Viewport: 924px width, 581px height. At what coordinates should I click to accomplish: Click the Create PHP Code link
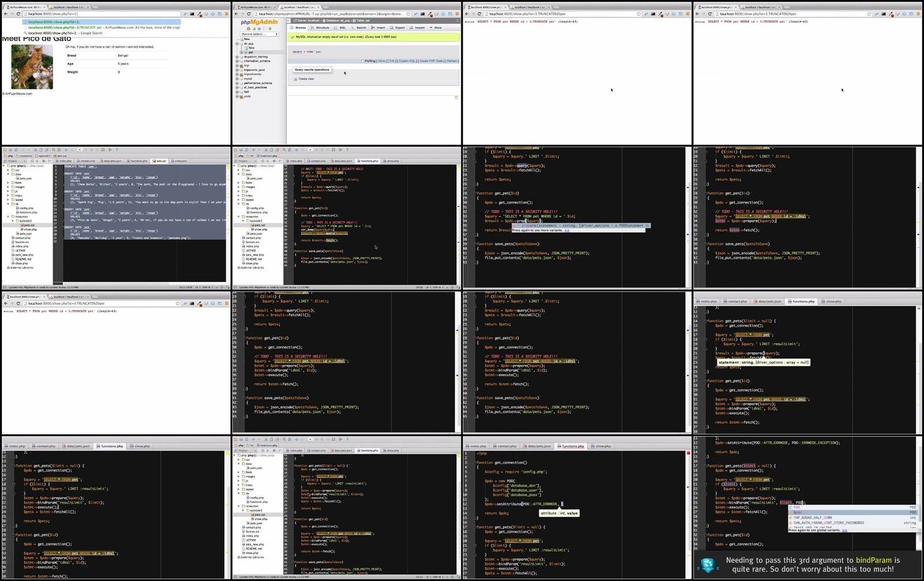(x=431, y=61)
